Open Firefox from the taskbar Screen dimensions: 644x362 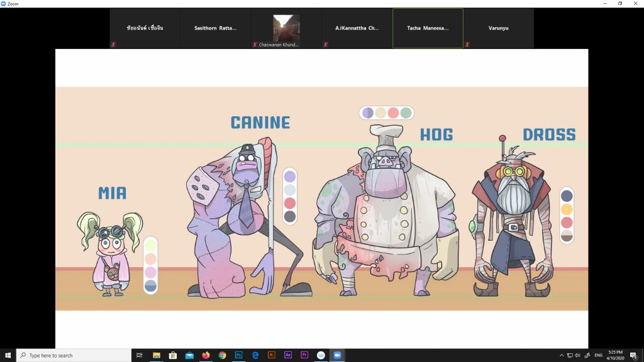[x=206, y=355]
